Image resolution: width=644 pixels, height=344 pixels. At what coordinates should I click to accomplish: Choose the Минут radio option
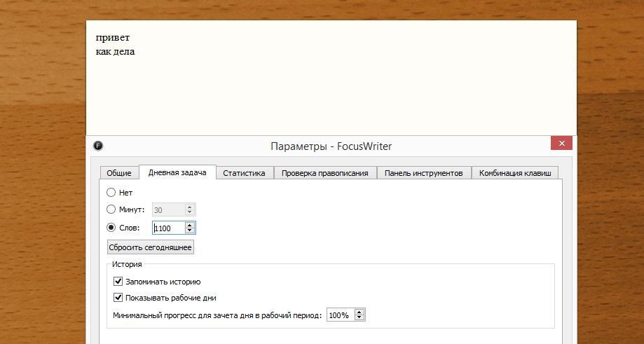pyautogui.click(x=111, y=209)
